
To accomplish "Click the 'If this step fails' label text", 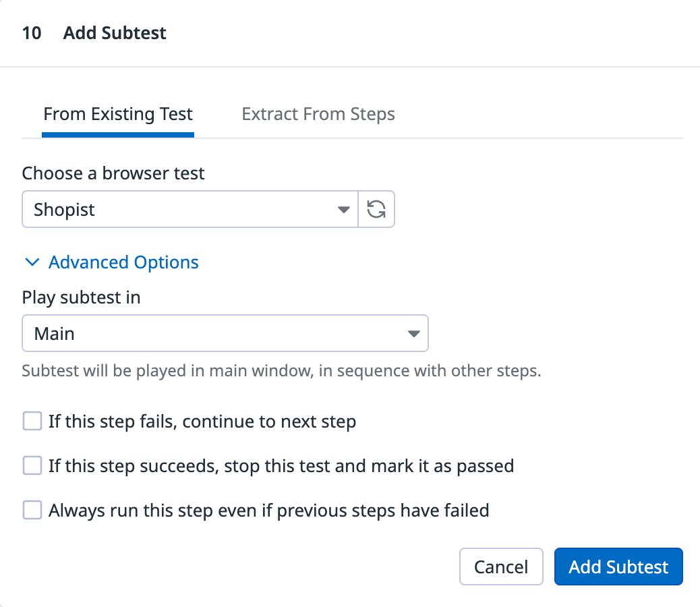I will (x=202, y=422).
